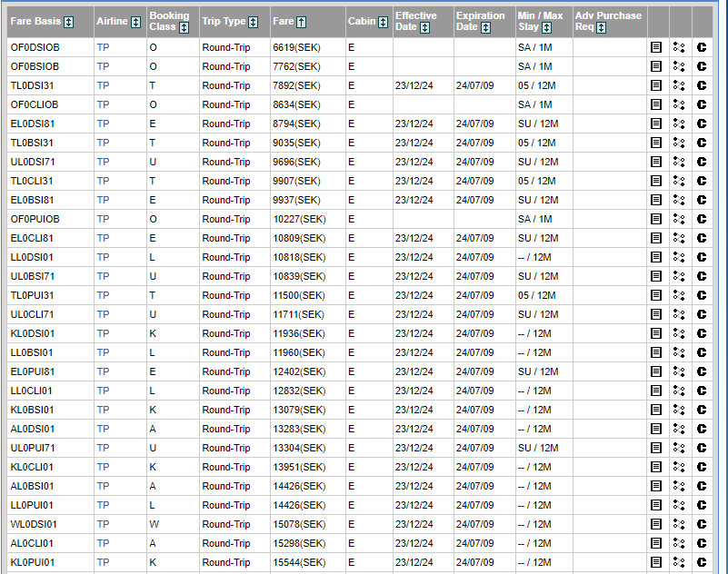728x574 pixels.
Task: Sort by Min / Max Stay column
Action: pyautogui.click(x=546, y=27)
